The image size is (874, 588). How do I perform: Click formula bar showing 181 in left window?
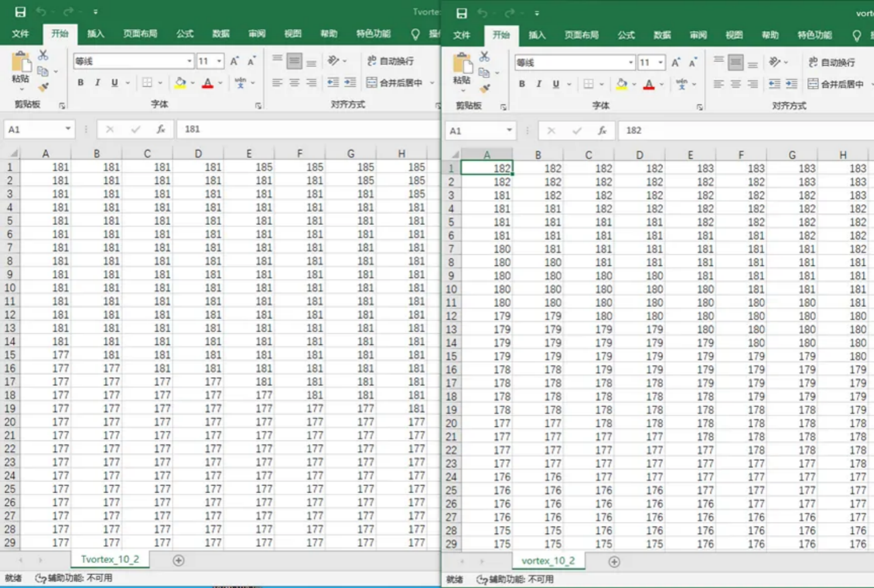[x=308, y=129]
